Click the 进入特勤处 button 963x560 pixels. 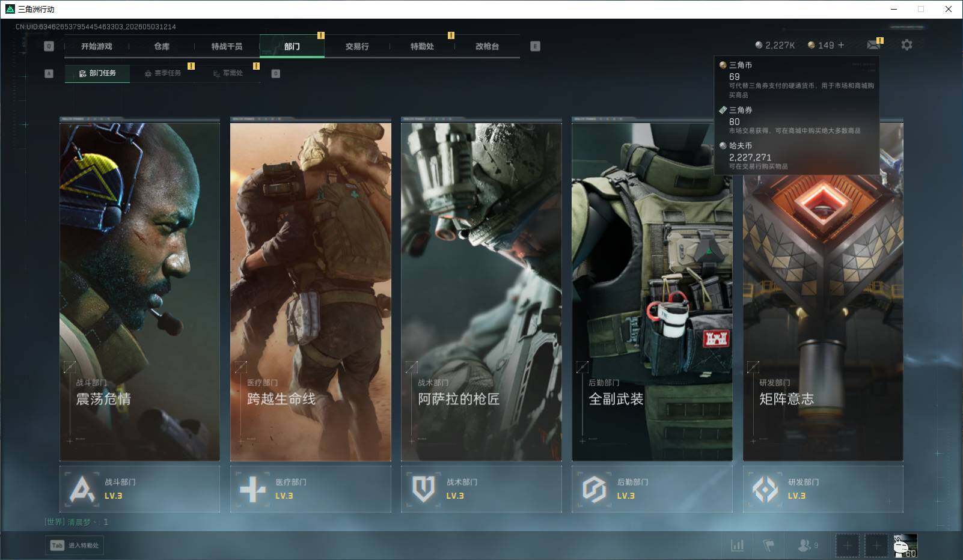click(x=75, y=546)
